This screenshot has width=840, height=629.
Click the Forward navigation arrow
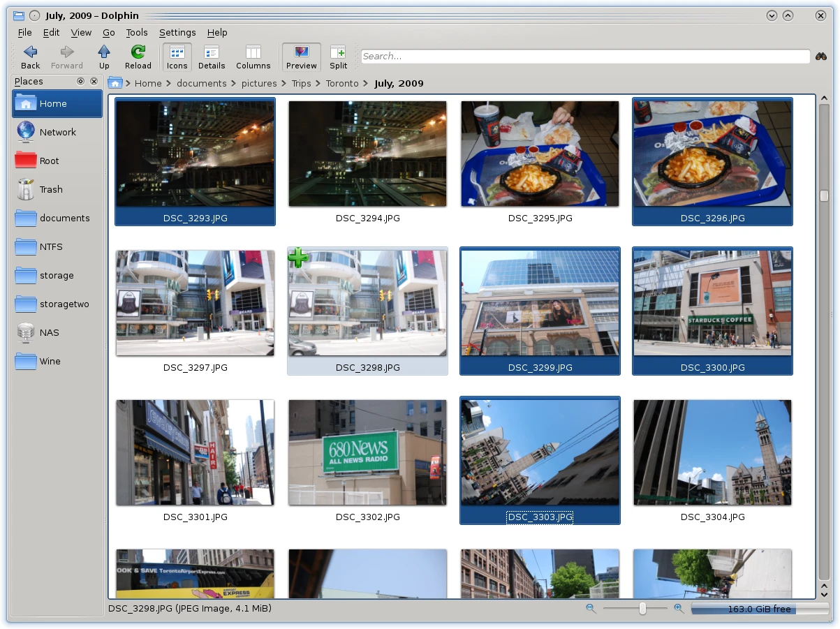tap(67, 57)
